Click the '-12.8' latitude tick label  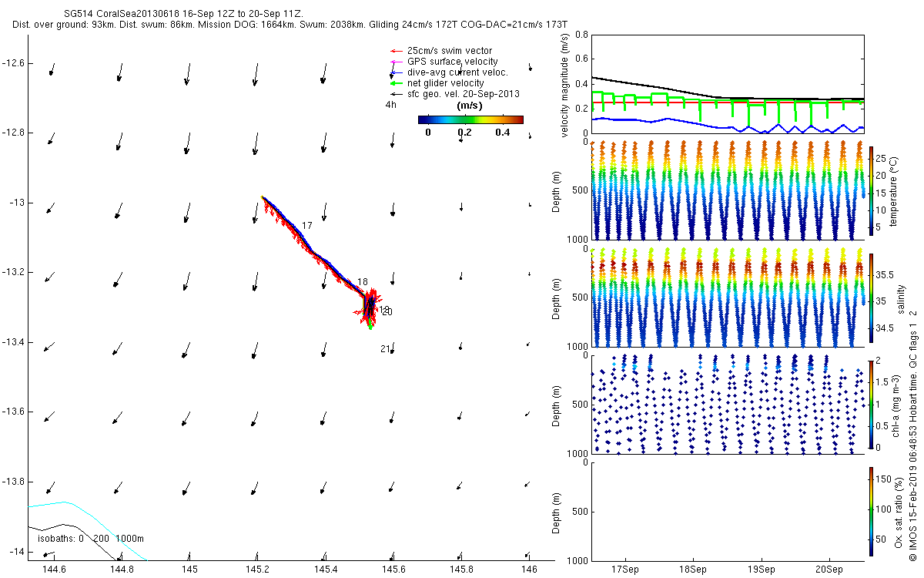click(14, 133)
